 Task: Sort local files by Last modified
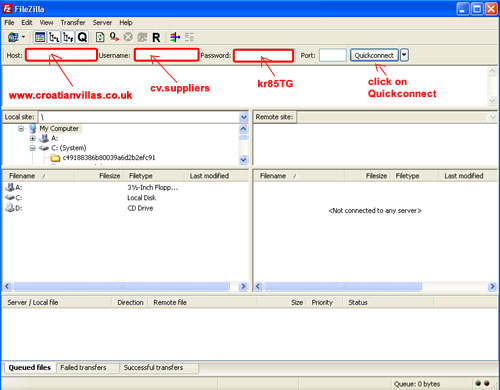pyautogui.click(x=216, y=176)
